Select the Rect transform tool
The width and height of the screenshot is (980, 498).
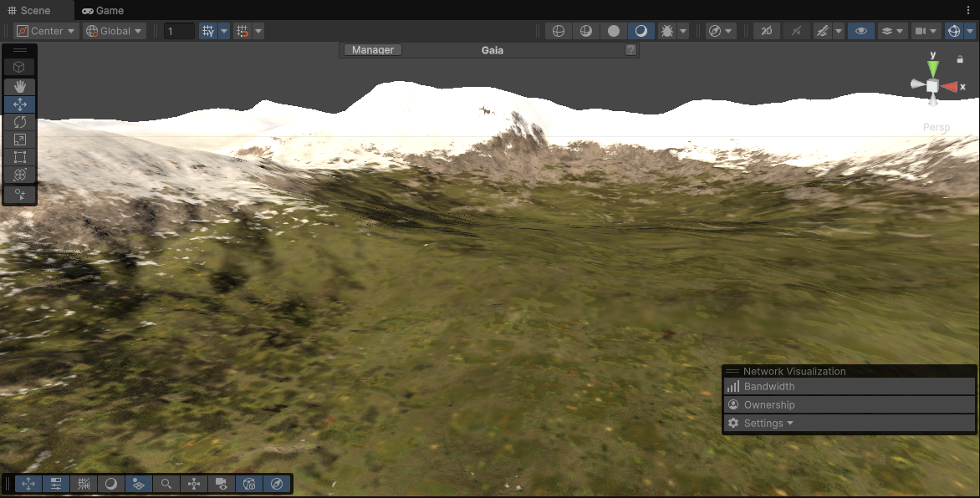(19, 157)
